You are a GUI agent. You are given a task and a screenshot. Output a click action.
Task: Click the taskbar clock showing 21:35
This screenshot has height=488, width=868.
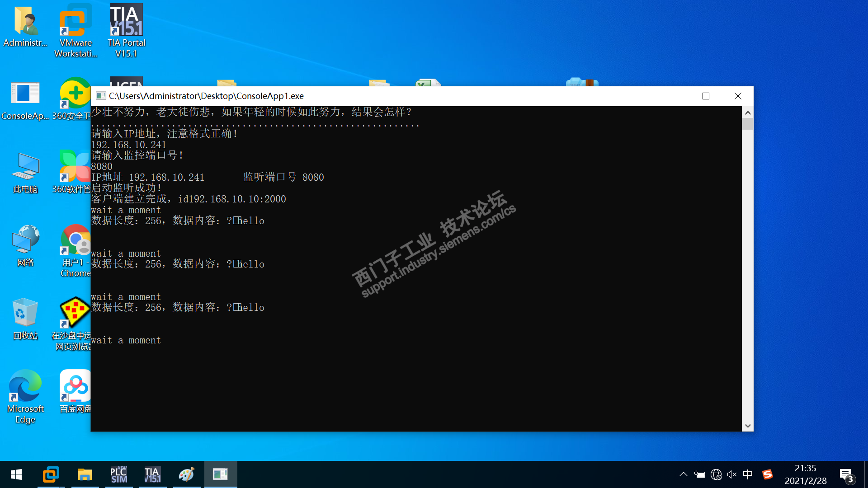805,474
